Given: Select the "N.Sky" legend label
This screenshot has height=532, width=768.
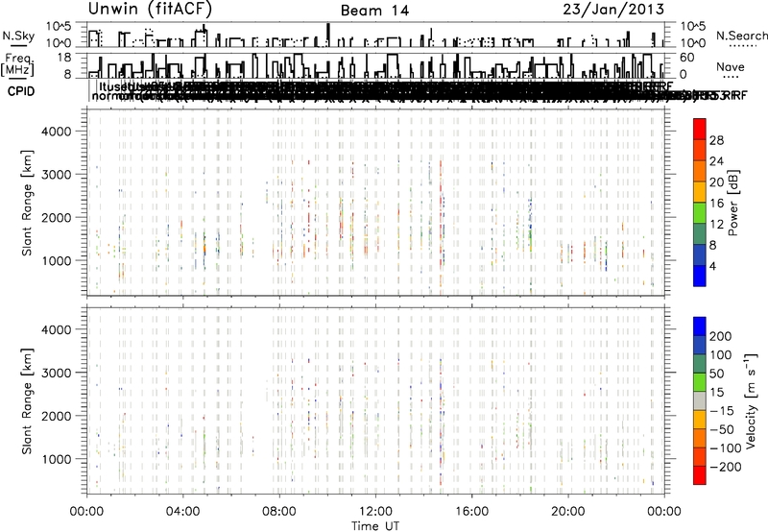Looking at the screenshot, I should (x=18, y=36).
